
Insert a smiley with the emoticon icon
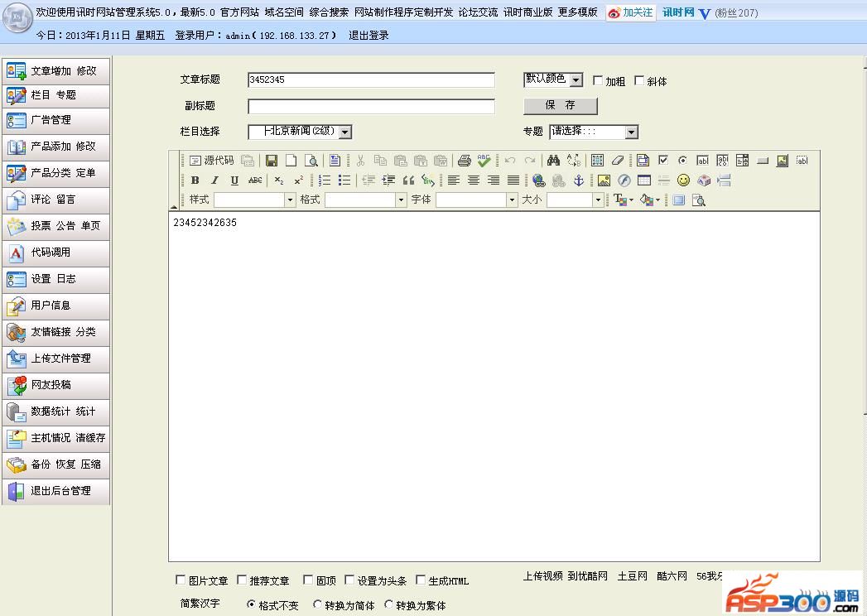tap(683, 180)
